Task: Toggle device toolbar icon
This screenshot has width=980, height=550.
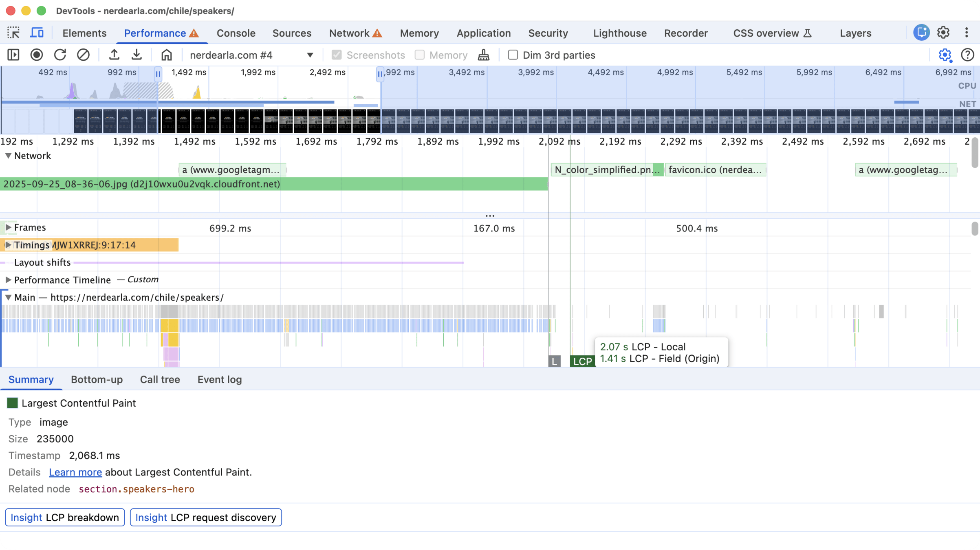Action: coord(37,33)
